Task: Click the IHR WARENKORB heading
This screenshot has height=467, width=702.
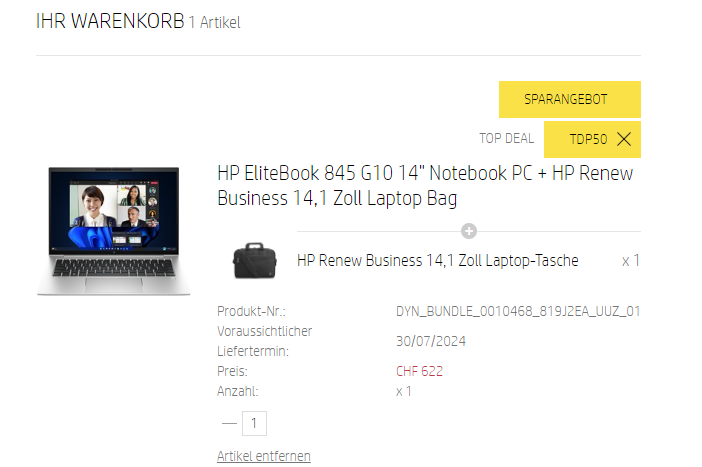Action: [x=110, y=21]
